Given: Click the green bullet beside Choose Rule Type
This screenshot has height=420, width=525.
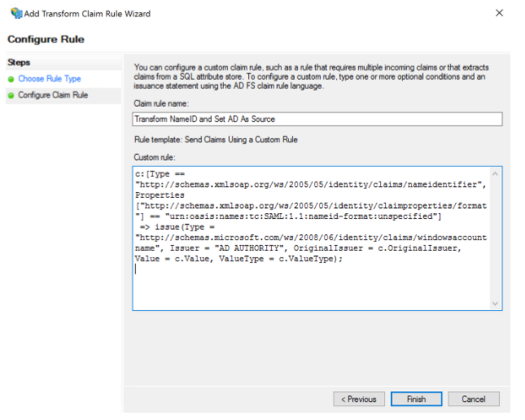Looking at the screenshot, I should pyautogui.click(x=11, y=79).
